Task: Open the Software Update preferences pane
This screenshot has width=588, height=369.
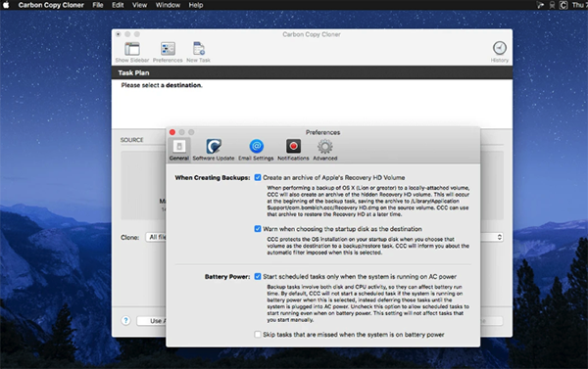Action: (x=214, y=150)
